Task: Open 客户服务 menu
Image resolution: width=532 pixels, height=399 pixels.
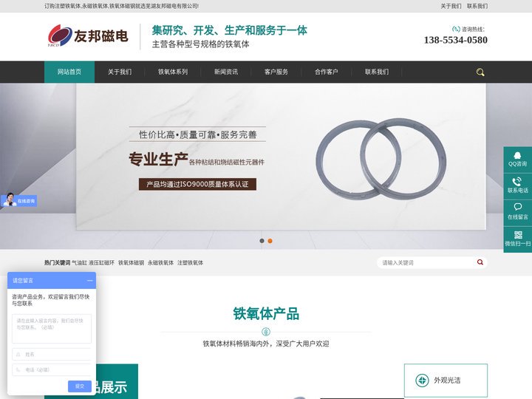Action: pyautogui.click(x=276, y=72)
